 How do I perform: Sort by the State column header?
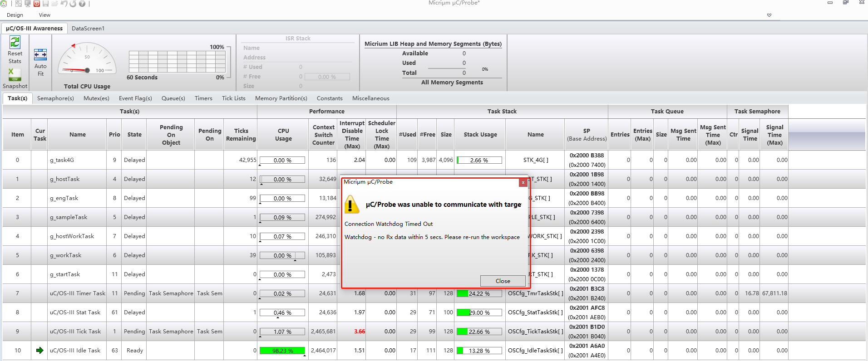pos(134,135)
